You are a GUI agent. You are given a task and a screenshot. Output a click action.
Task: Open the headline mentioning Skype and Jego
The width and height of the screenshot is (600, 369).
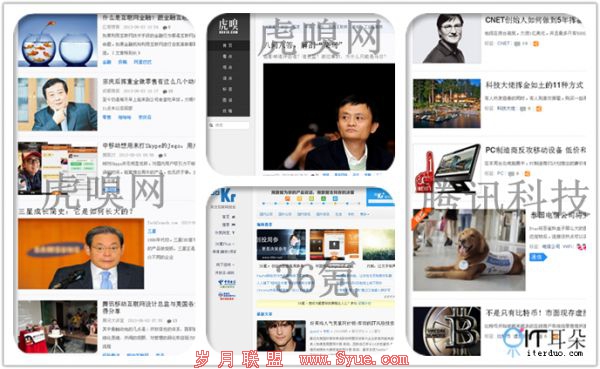(x=149, y=145)
